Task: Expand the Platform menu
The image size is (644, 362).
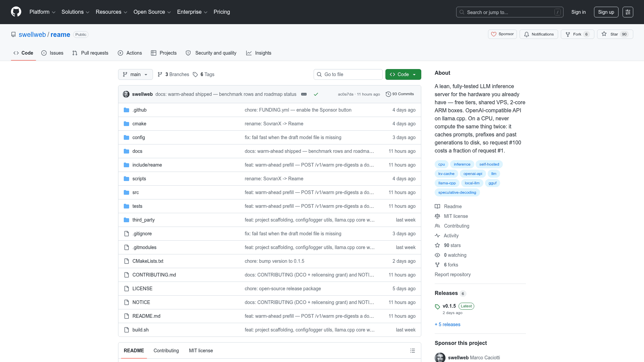Action: (x=42, y=12)
